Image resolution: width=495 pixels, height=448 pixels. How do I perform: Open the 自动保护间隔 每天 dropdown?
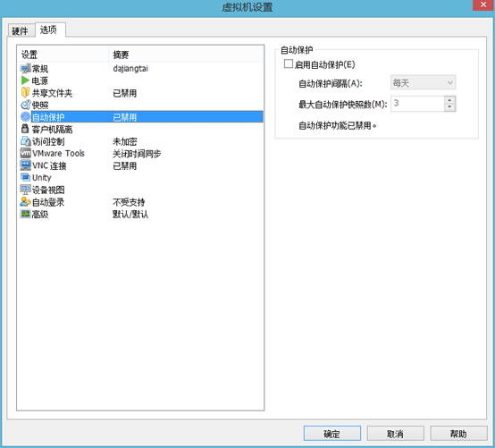click(423, 83)
